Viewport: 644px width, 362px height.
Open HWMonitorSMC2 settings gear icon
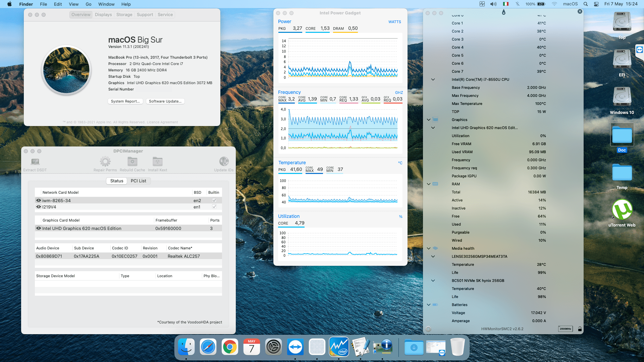coord(428,329)
